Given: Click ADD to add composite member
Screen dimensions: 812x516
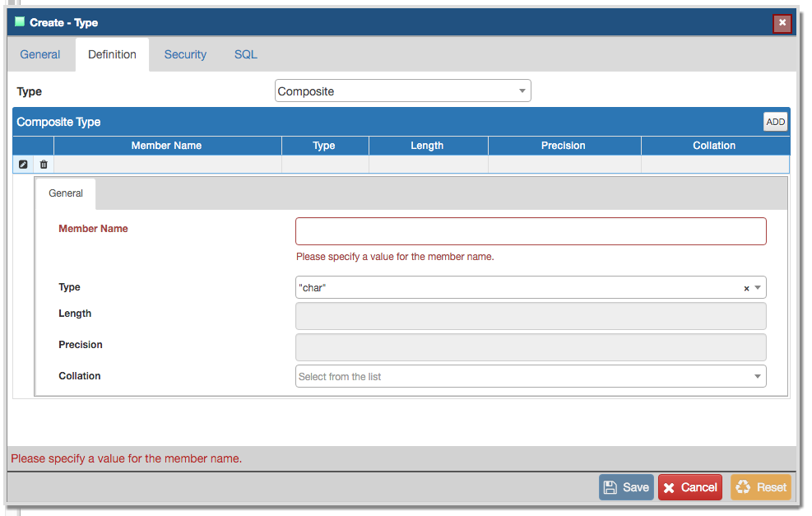Looking at the screenshot, I should [x=775, y=122].
